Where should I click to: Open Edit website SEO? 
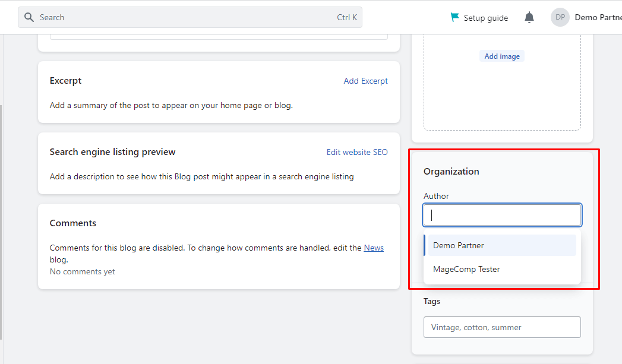(357, 152)
